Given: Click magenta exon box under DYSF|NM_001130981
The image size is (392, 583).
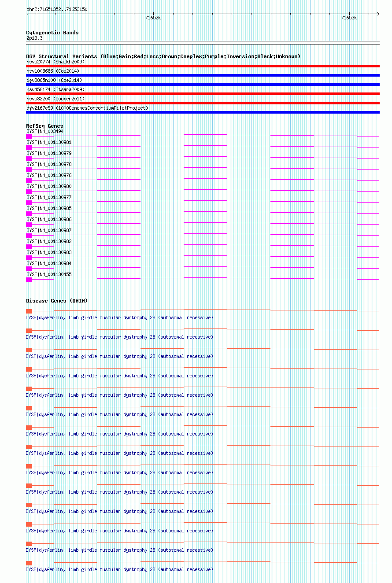Looking at the screenshot, I should click(x=29, y=148).
